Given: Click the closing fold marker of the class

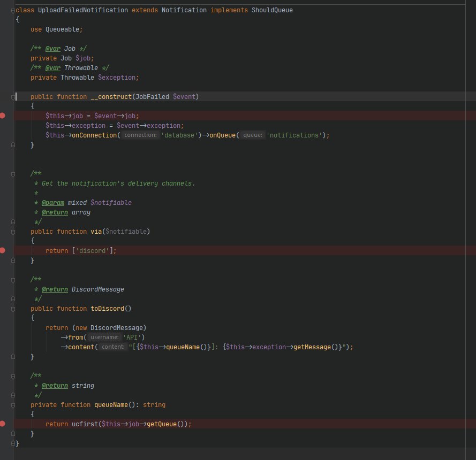Looking at the screenshot, I should pyautogui.click(x=13, y=443).
